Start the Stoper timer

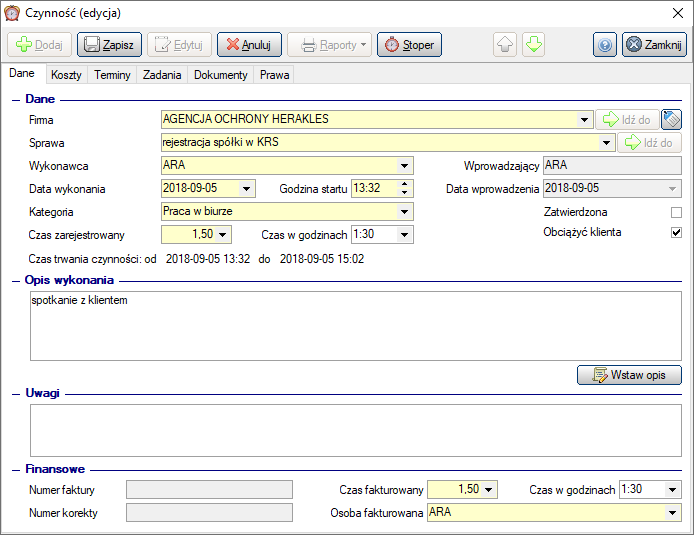pyautogui.click(x=409, y=45)
